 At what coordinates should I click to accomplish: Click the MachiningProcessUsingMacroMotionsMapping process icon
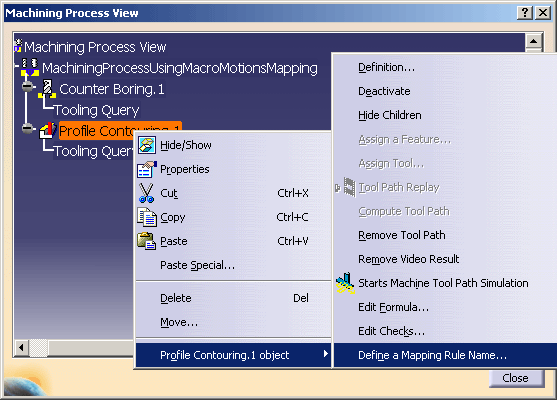30,67
